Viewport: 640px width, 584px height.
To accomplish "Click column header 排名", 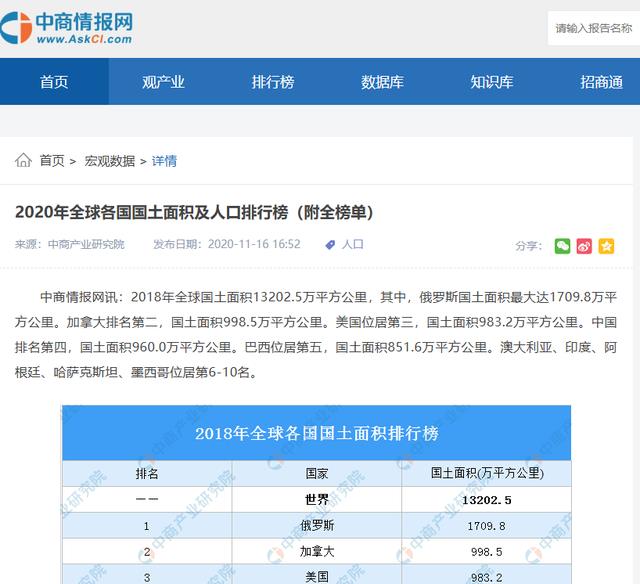I will click(147, 473).
